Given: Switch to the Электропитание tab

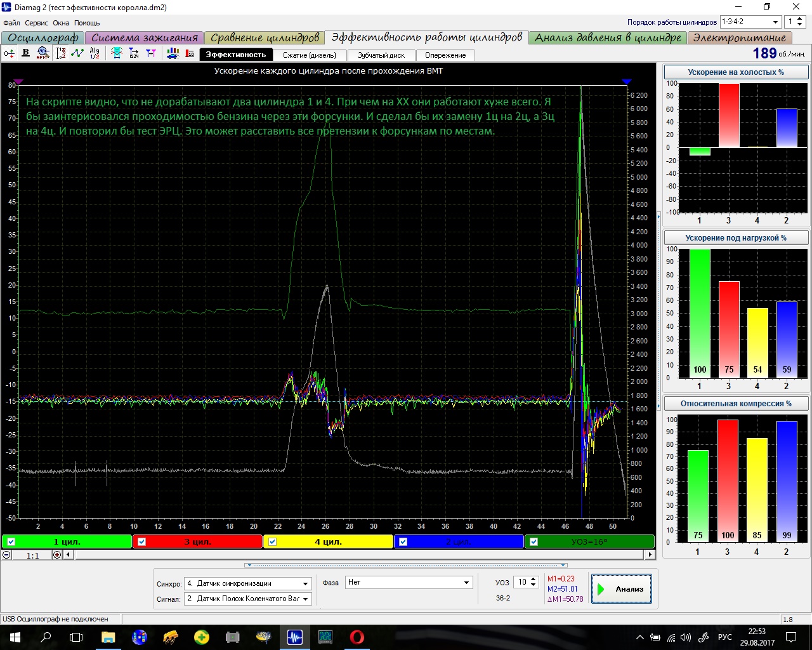Looking at the screenshot, I should click(739, 38).
